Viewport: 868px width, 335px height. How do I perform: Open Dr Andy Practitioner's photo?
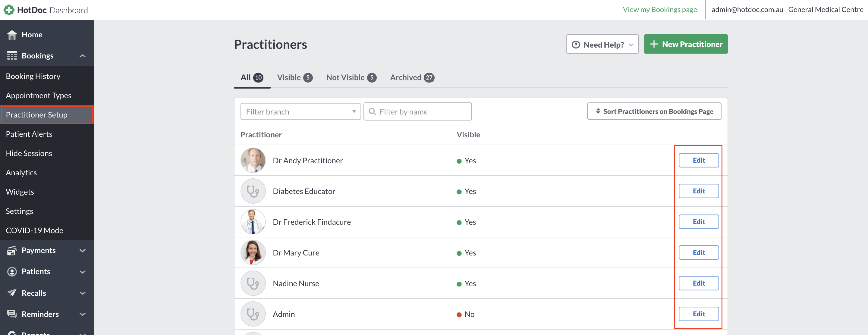tap(253, 161)
